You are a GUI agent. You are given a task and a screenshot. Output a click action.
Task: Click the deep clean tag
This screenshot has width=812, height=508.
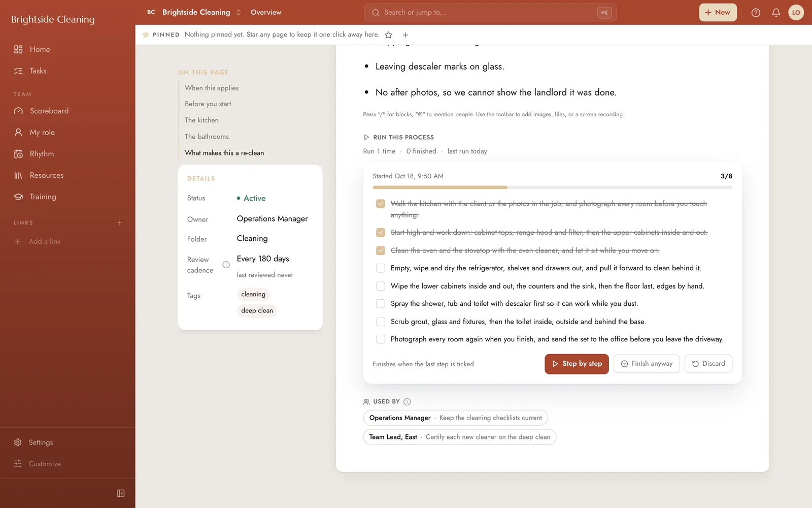[257, 311]
